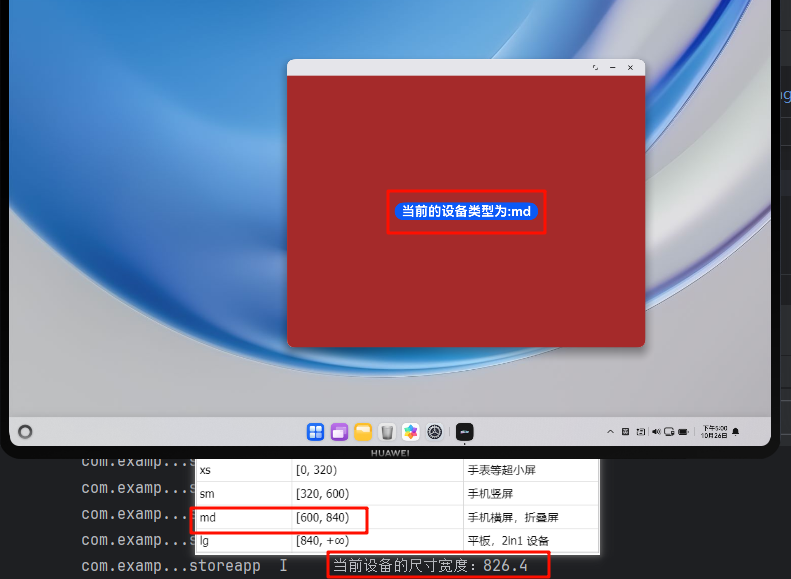Open the colorful Gallery flower app
The width and height of the screenshot is (791, 579).
[x=411, y=432]
